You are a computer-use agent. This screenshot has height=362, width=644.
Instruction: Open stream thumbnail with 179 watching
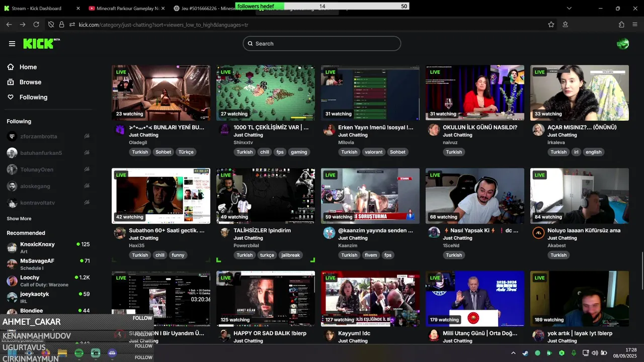475,299
